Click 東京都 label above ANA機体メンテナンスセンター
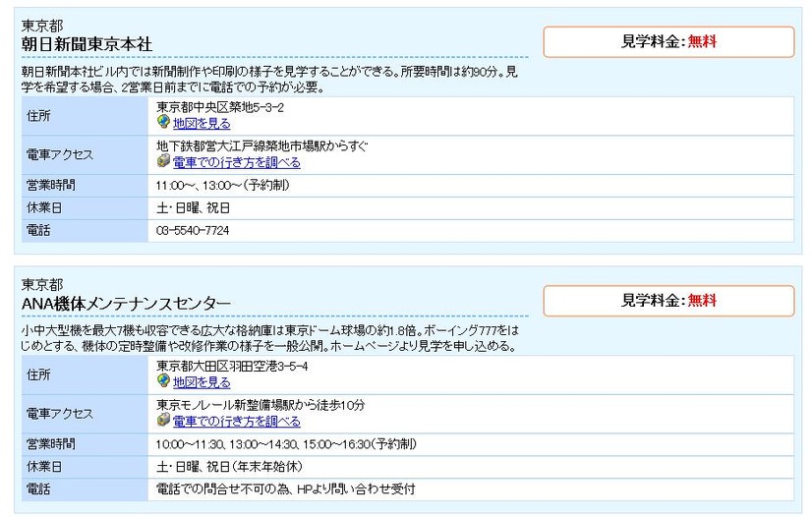Image resolution: width=812 pixels, height=517 pixels. (x=42, y=284)
